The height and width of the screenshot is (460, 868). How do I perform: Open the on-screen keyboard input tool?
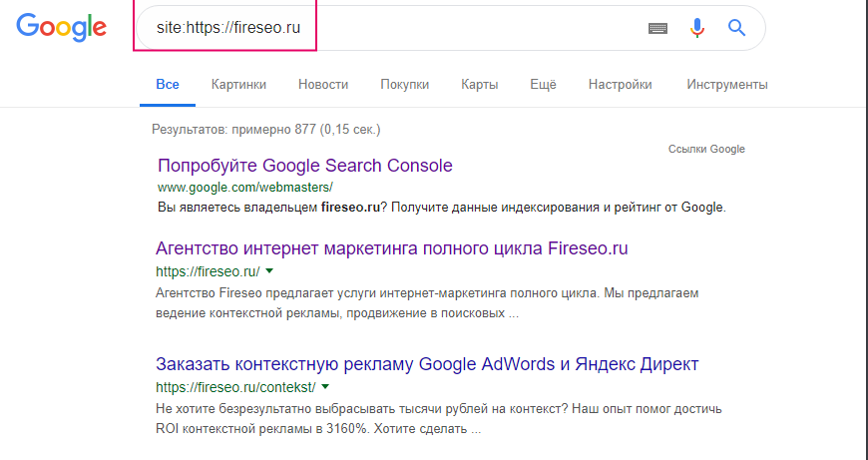coord(657,28)
